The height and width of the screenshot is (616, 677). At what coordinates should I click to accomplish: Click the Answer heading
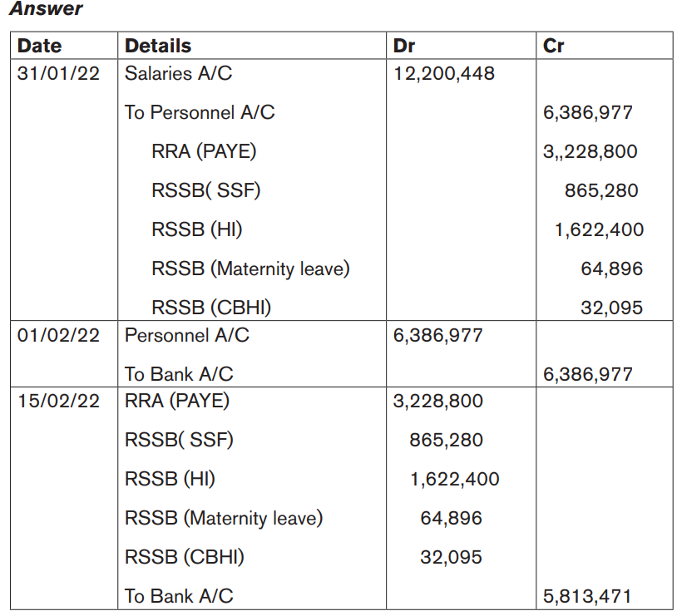(x=46, y=8)
